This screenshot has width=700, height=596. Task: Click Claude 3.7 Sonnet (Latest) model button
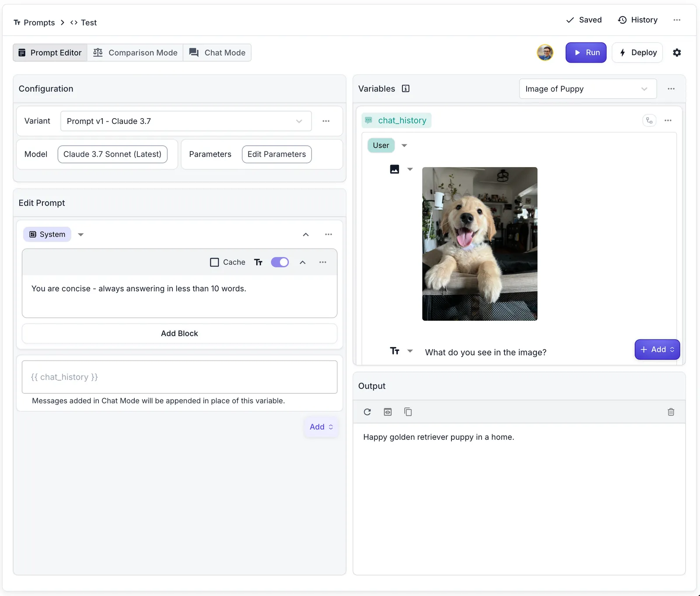point(112,154)
